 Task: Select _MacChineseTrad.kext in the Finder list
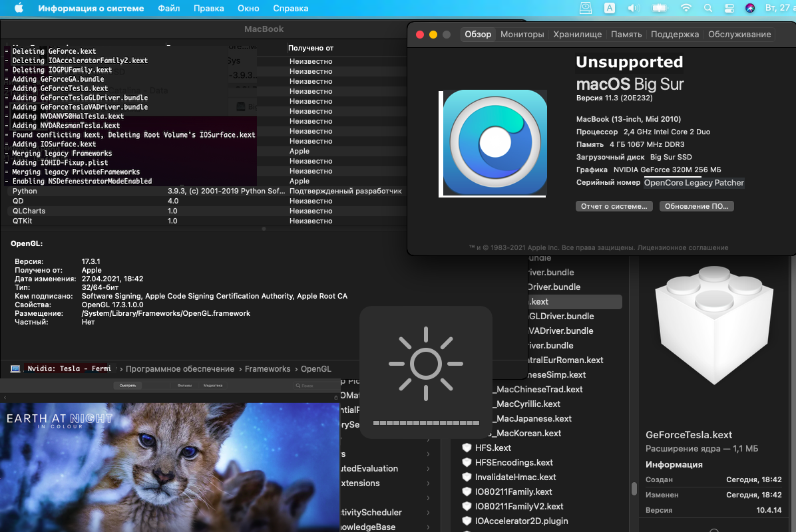coord(540,390)
